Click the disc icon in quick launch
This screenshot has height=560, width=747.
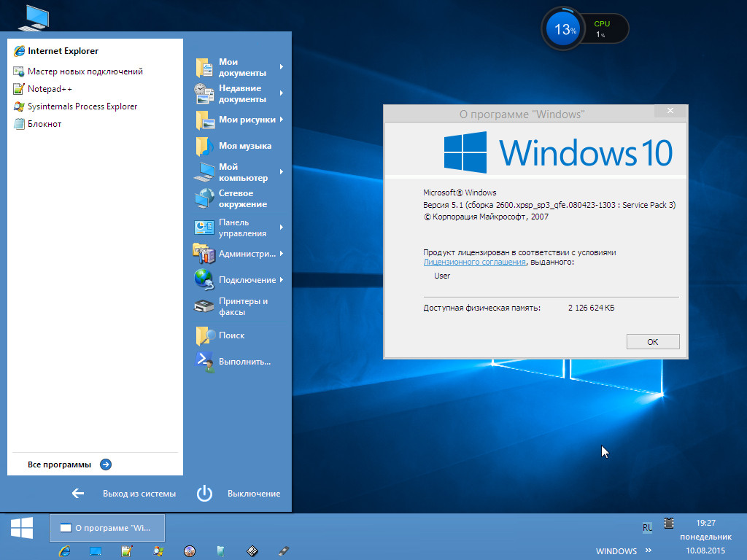[x=190, y=551]
